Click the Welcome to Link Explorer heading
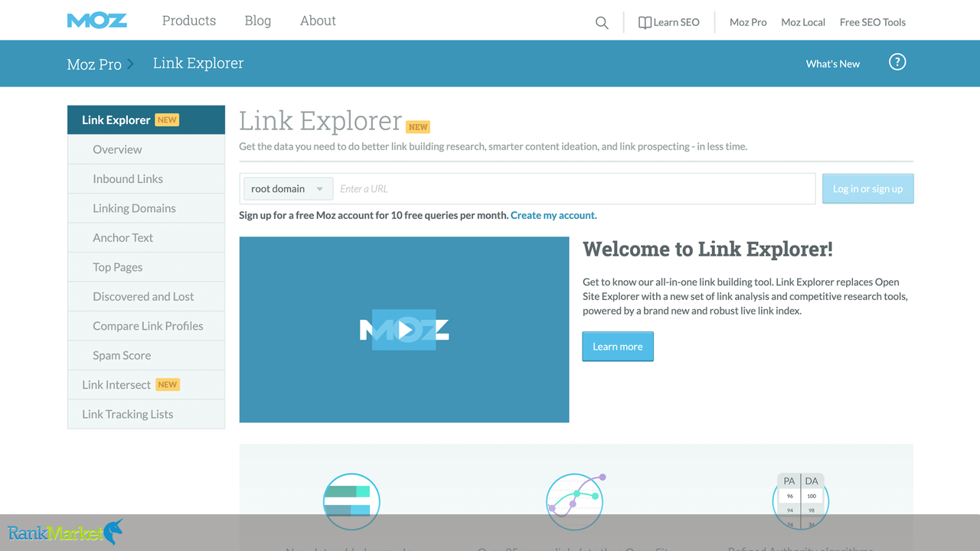This screenshot has width=980, height=551. pyautogui.click(x=707, y=249)
